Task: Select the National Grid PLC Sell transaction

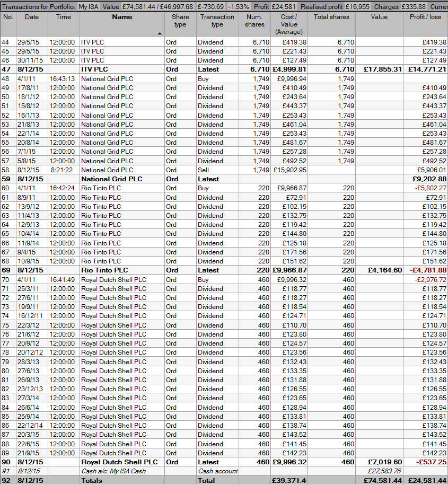Action: (122, 170)
